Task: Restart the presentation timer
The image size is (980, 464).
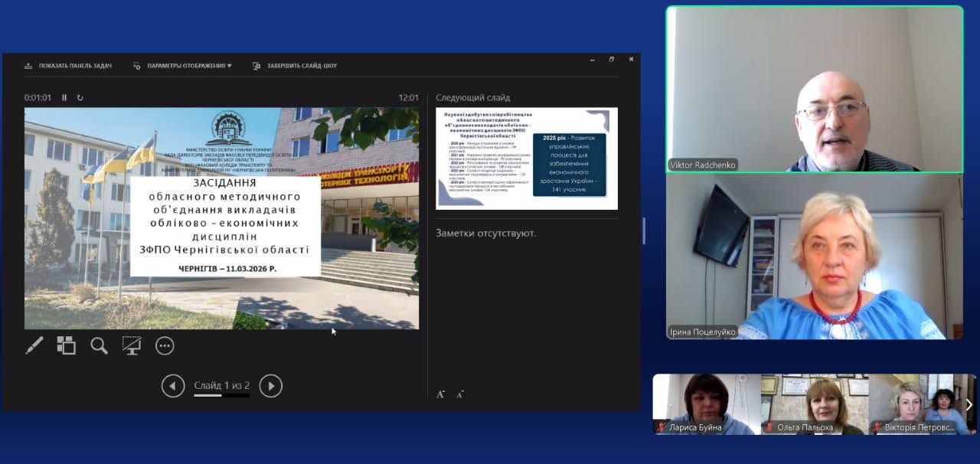Action: point(80,98)
